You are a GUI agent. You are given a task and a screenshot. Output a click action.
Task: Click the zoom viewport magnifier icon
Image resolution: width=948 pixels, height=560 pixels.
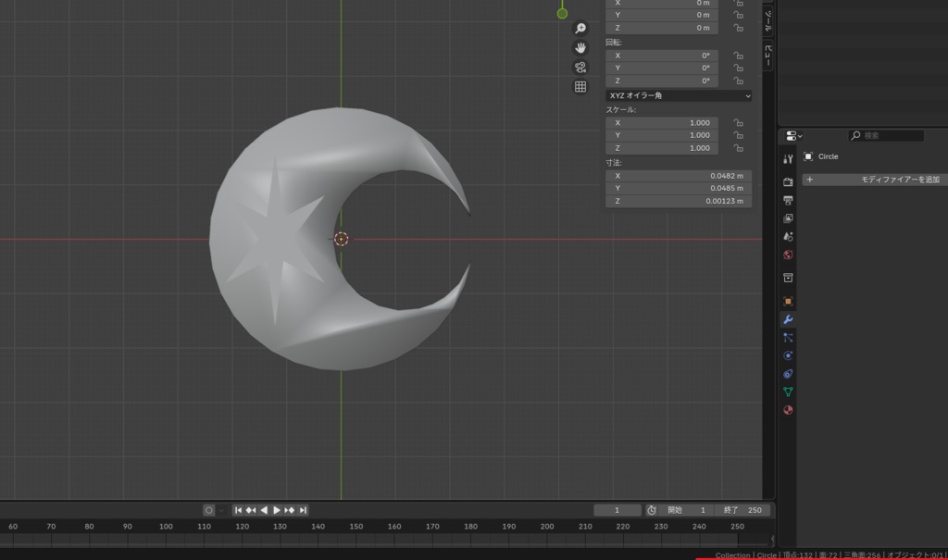(x=580, y=29)
